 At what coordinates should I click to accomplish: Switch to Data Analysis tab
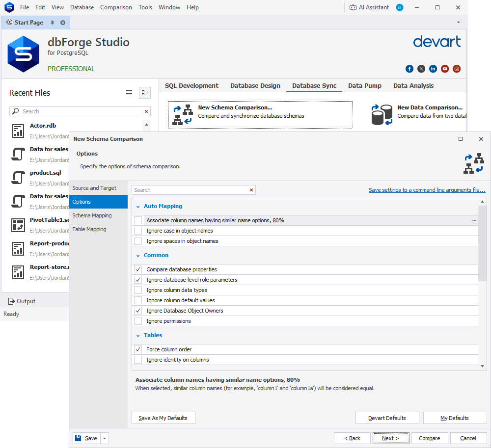[x=413, y=86]
